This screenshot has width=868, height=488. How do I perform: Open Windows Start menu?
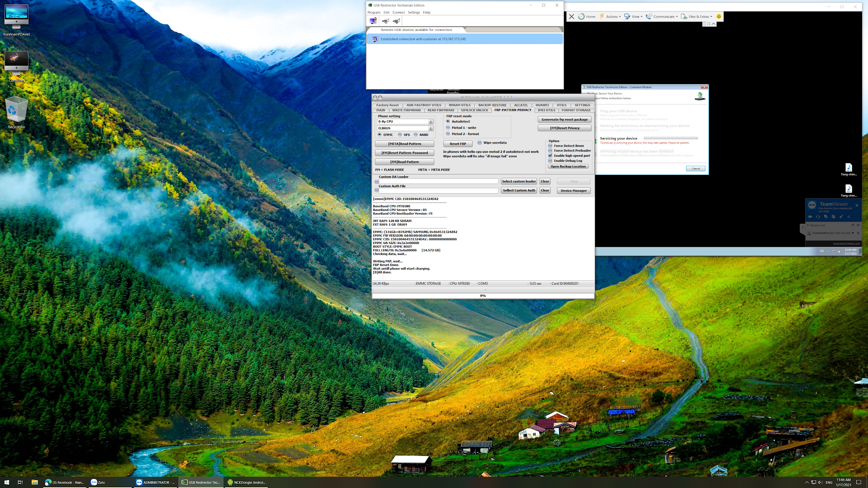[x=7, y=482]
